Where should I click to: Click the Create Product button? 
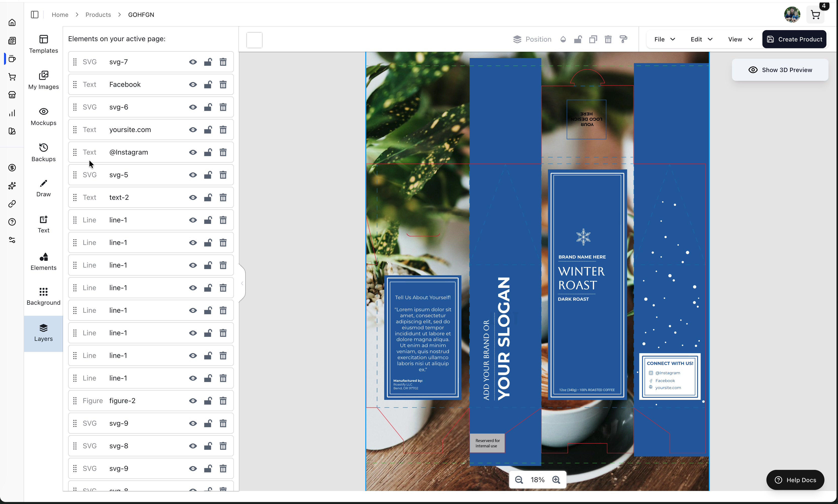click(794, 39)
